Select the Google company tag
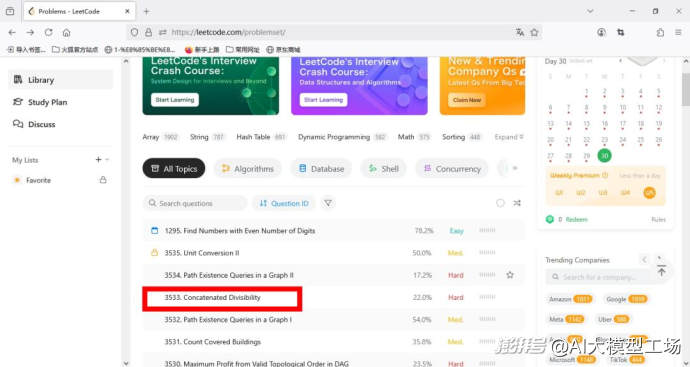Image resolution: width=690 pixels, height=367 pixels. 626,299
